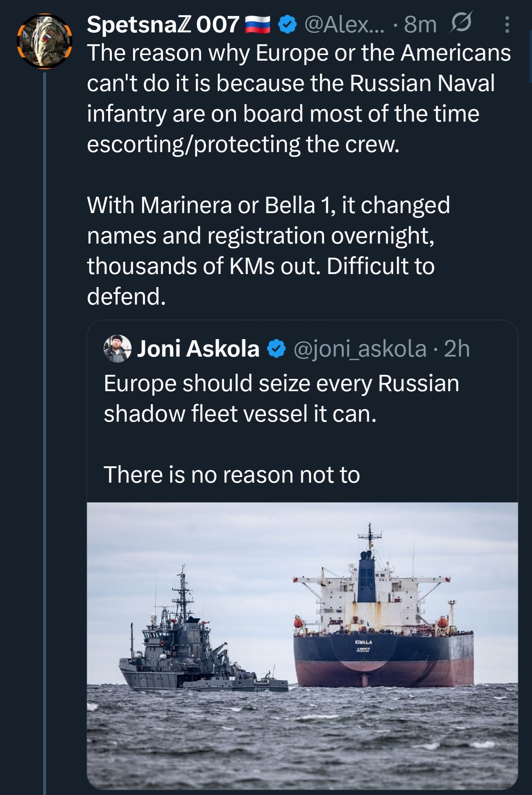Viewport: 532px width, 795px height.
Task: Click the scrollbar at the right edge
Action: coord(530,56)
